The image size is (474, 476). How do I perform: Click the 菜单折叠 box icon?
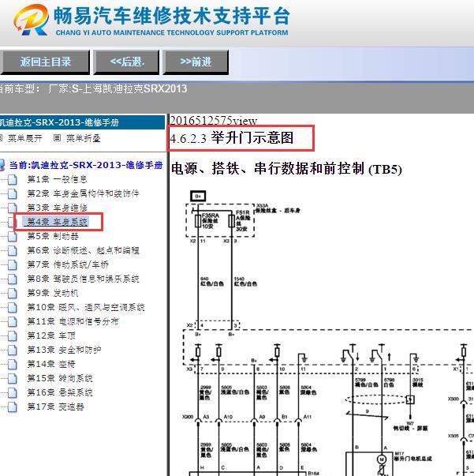(57, 138)
